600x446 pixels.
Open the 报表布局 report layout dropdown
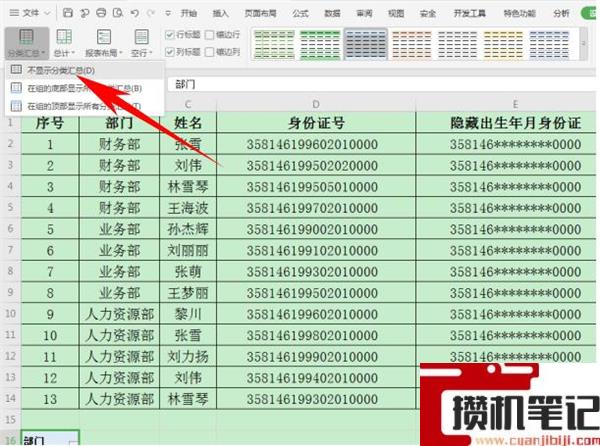(x=103, y=43)
